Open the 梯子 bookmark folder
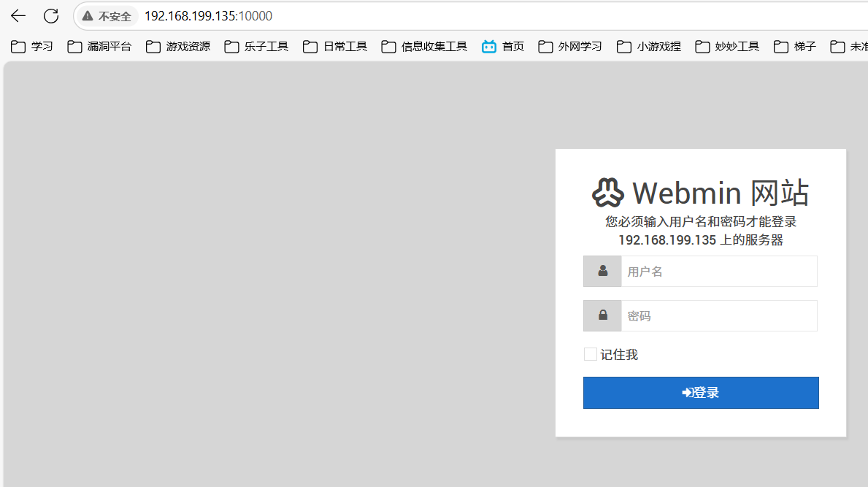The width and height of the screenshot is (868, 487). pyautogui.click(x=794, y=47)
